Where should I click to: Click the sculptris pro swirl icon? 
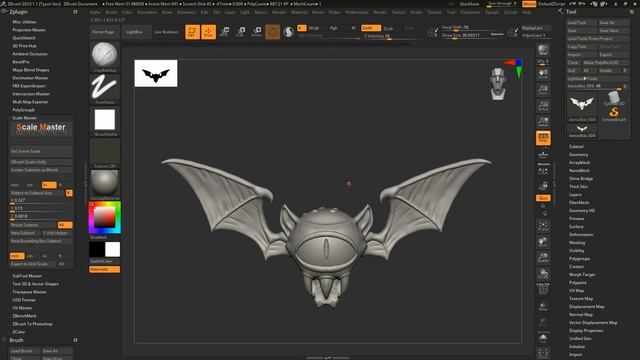[x=289, y=32]
